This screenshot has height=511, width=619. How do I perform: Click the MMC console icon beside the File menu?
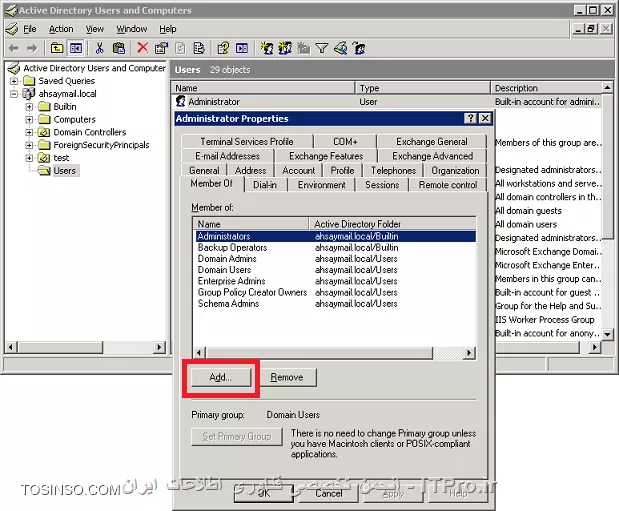(x=12, y=29)
